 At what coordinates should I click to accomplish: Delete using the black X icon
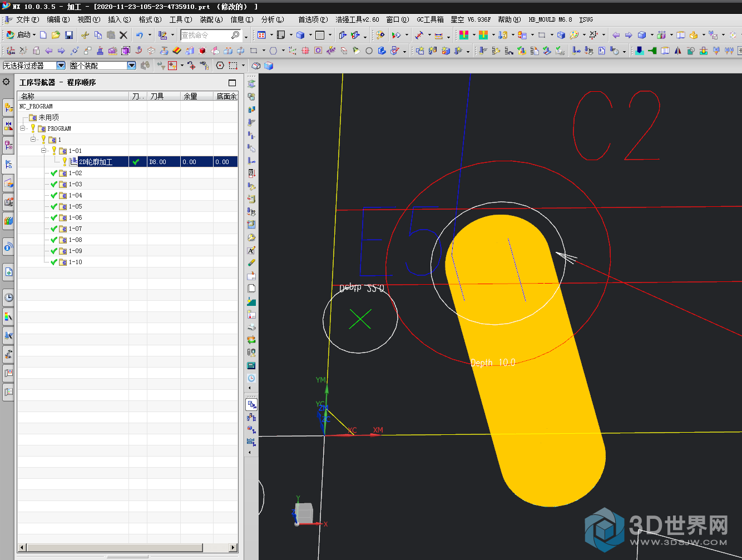(x=123, y=35)
